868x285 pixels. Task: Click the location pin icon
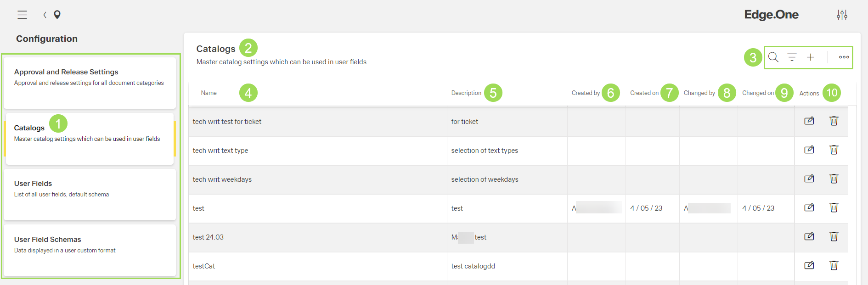(57, 15)
